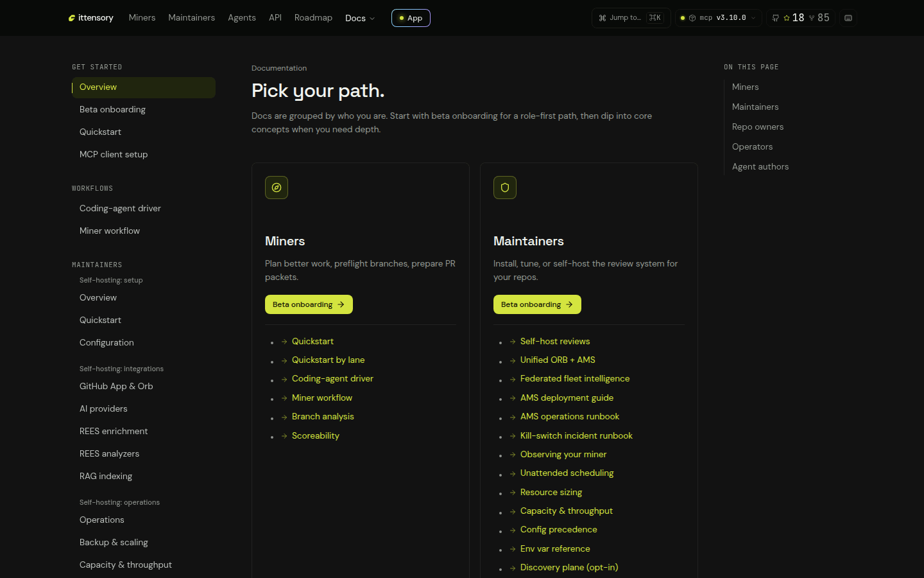Click the arrow icon beside Quickstart link

tap(284, 342)
